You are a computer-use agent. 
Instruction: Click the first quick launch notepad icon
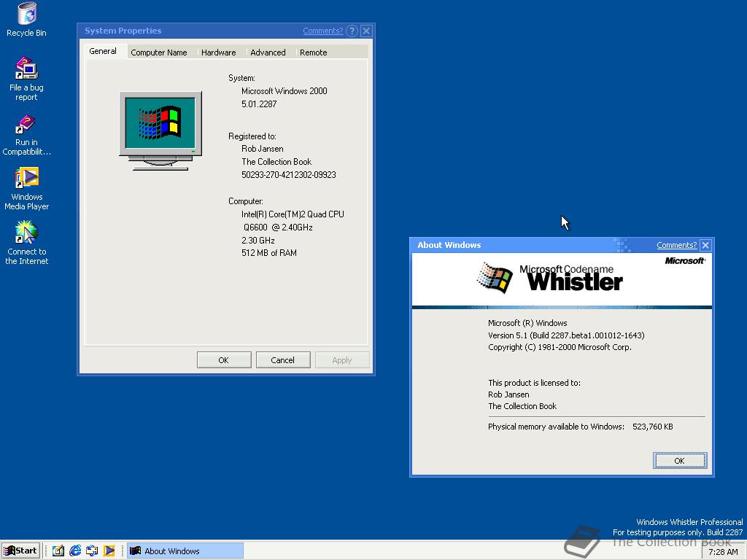[x=58, y=551]
